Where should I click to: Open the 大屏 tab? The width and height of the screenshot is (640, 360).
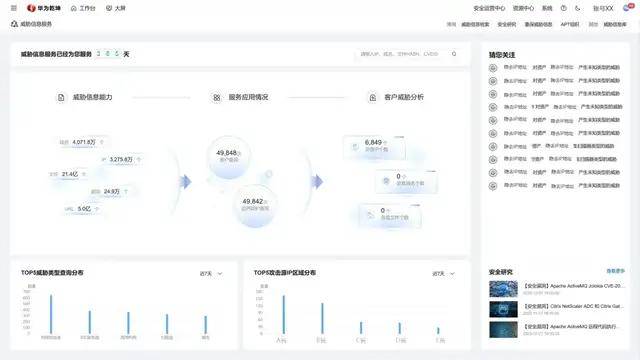(x=116, y=8)
